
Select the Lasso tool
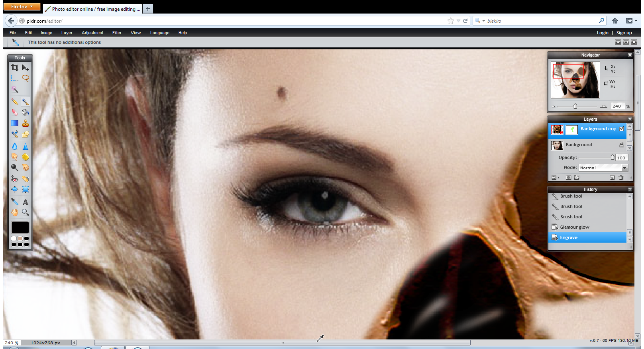26,78
